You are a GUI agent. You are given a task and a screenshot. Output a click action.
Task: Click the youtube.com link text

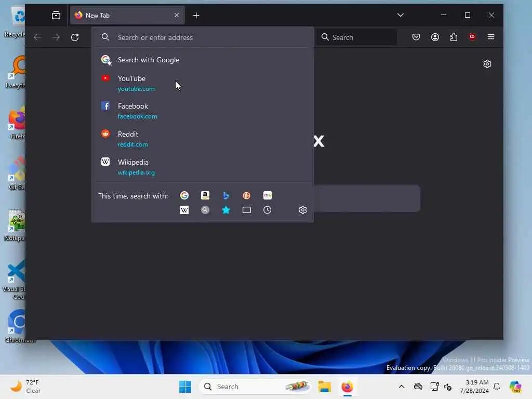click(136, 89)
